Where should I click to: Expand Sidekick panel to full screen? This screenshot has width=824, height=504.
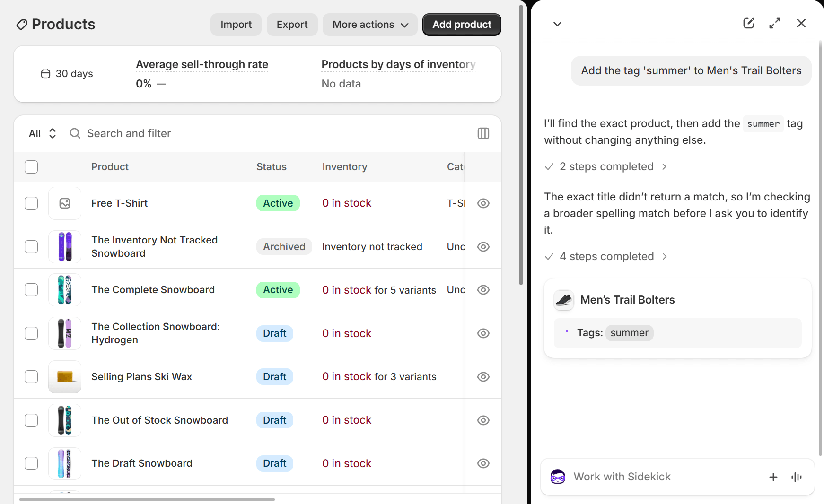pyautogui.click(x=775, y=23)
